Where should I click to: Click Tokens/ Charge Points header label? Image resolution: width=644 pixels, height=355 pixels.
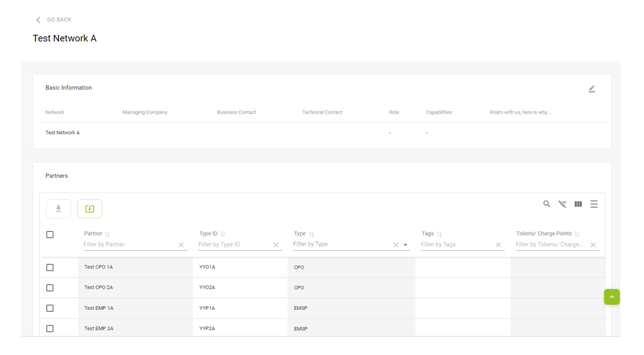click(x=544, y=233)
